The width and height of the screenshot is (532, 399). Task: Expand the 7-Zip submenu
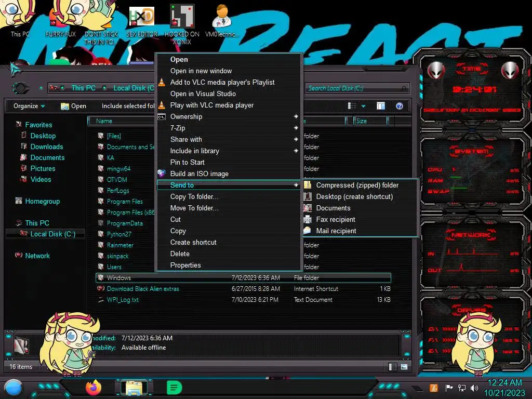tap(229, 128)
